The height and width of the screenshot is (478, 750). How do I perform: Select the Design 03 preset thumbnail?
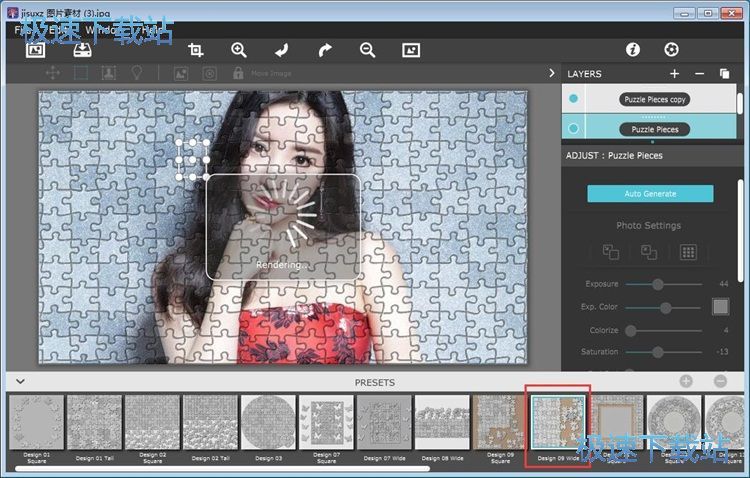coord(268,424)
